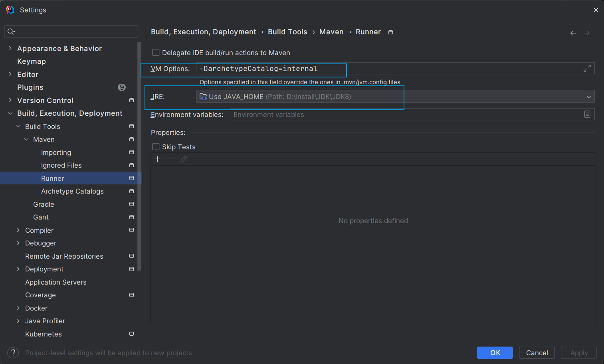Viewport: 604px width, 364px height.
Task: Click the IntelliJ logo in title bar
Action: [x=10, y=10]
